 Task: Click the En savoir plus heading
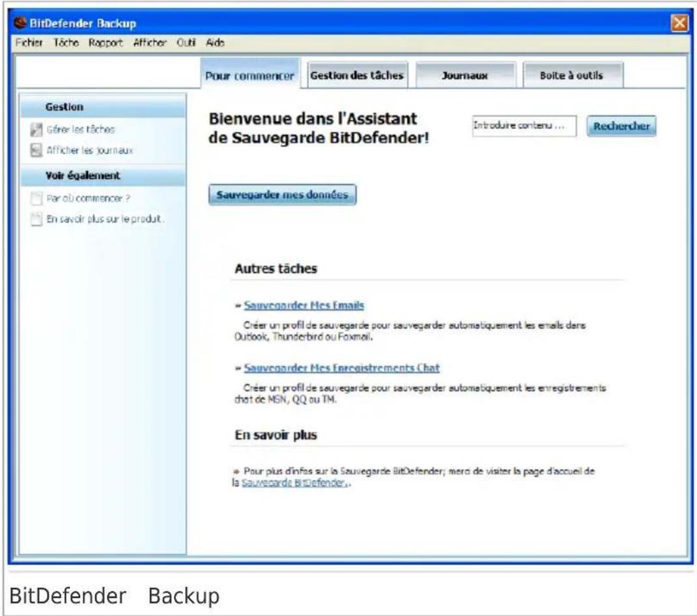276,435
